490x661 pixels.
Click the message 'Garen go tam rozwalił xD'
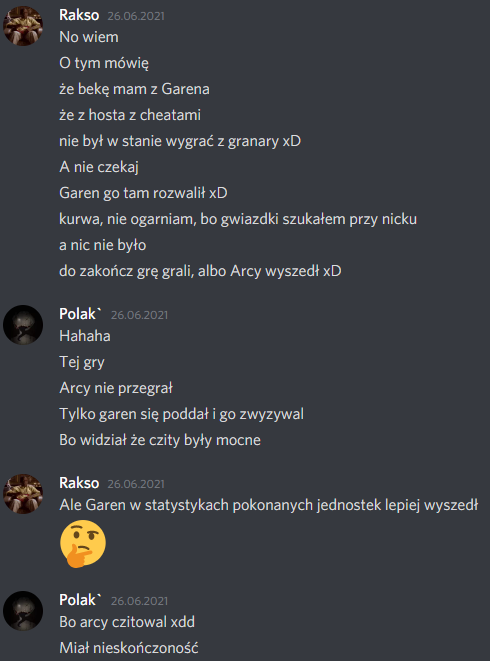click(x=143, y=193)
